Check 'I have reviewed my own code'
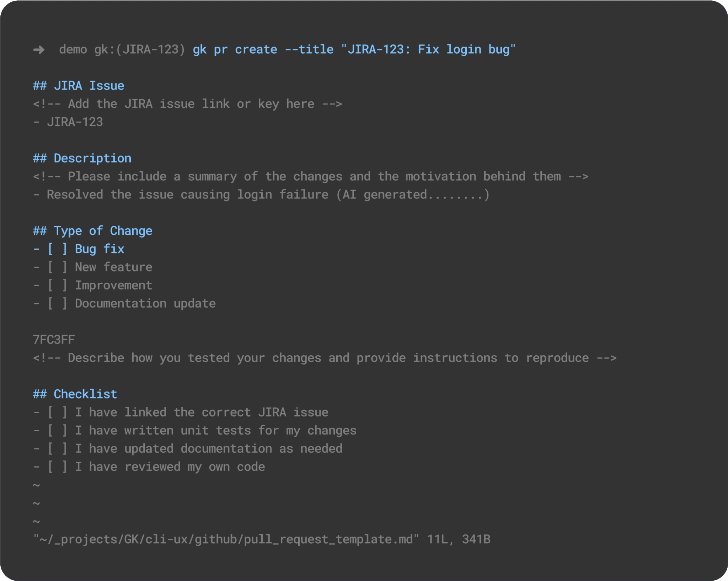This screenshot has width=728, height=581. [57, 467]
